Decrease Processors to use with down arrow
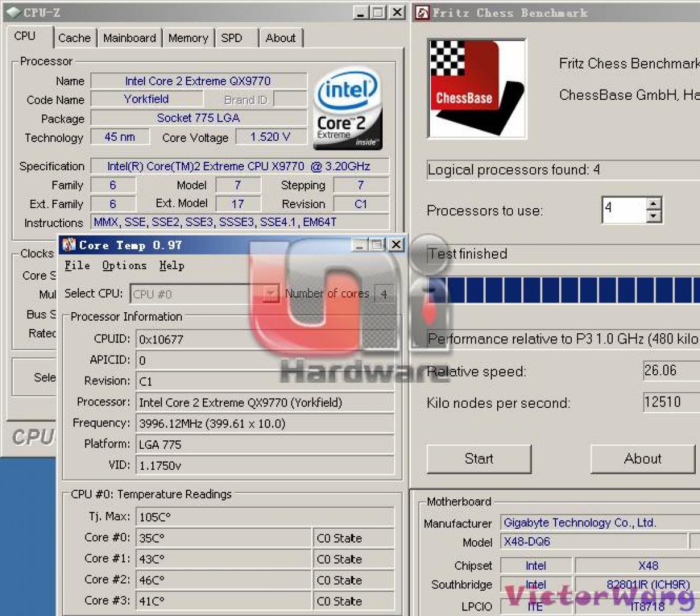Viewport: 700px width, 616px height. pyautogui.click(x=654, y=216)
